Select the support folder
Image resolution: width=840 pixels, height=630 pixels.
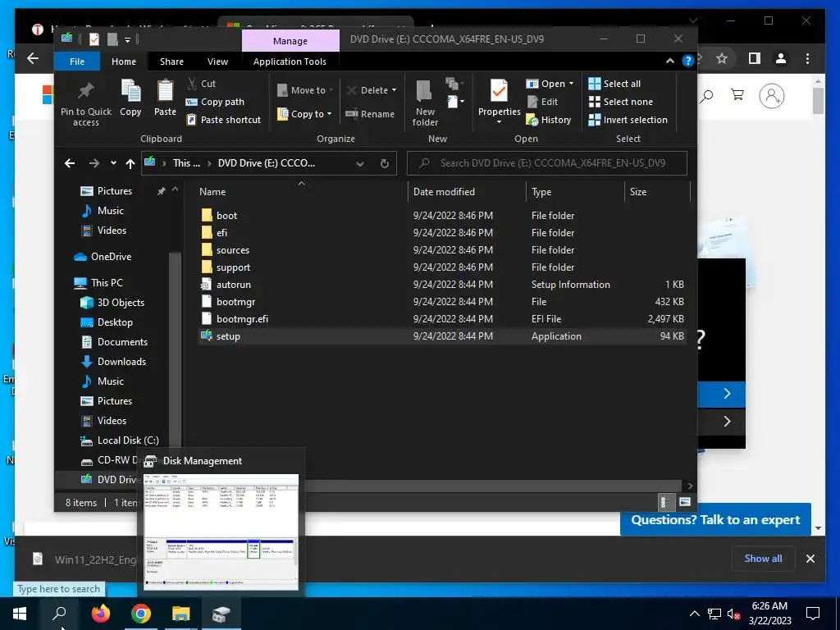442,267
